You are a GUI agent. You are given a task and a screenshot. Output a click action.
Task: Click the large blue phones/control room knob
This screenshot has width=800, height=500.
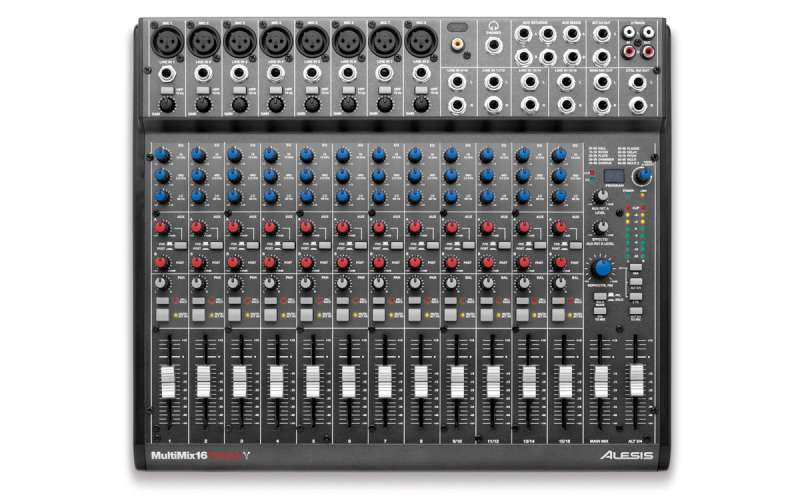(602, 268)
